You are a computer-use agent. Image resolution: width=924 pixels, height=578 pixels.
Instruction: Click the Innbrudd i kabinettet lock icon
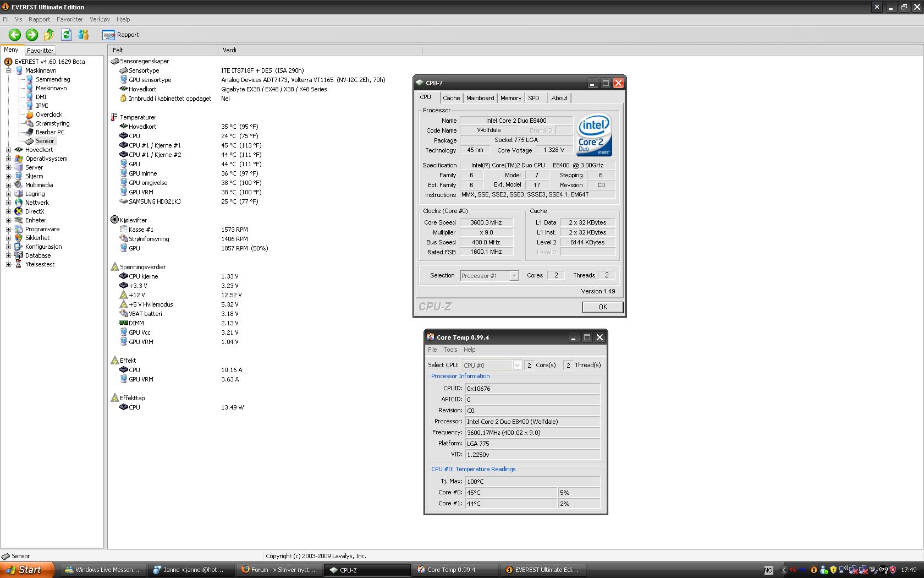(123, 99)
